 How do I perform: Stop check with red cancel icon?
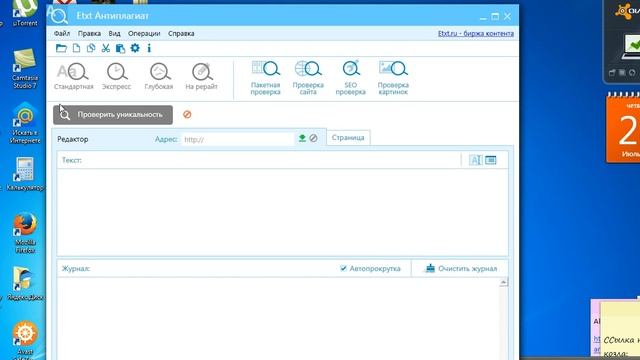click(x=187, y=115)
